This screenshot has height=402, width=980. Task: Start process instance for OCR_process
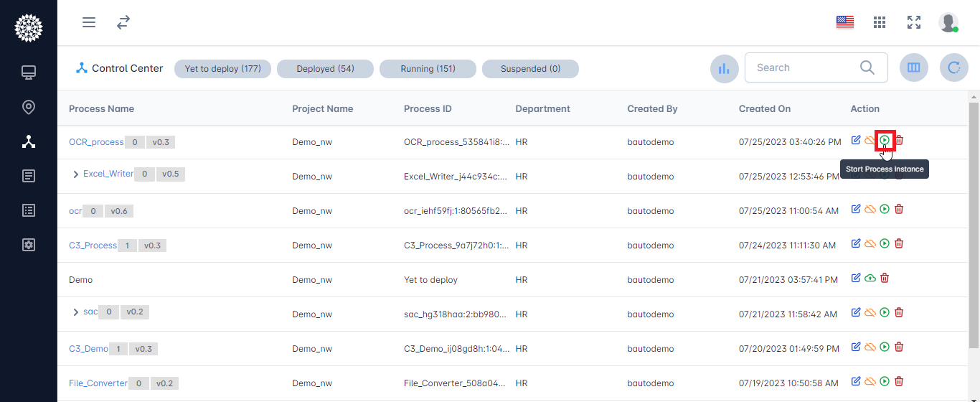coord(885,140)
